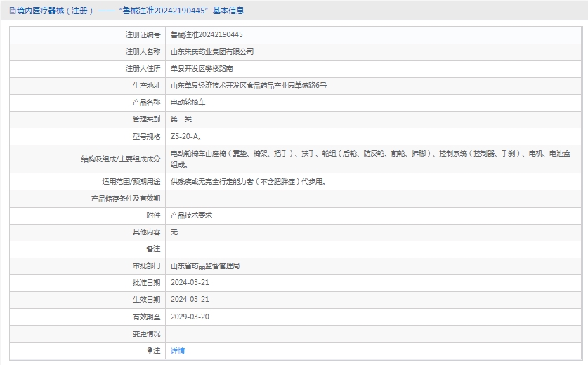This screenshot has height=365, width=588.
Task: Open the 详情 link
Action: point(178,351)
